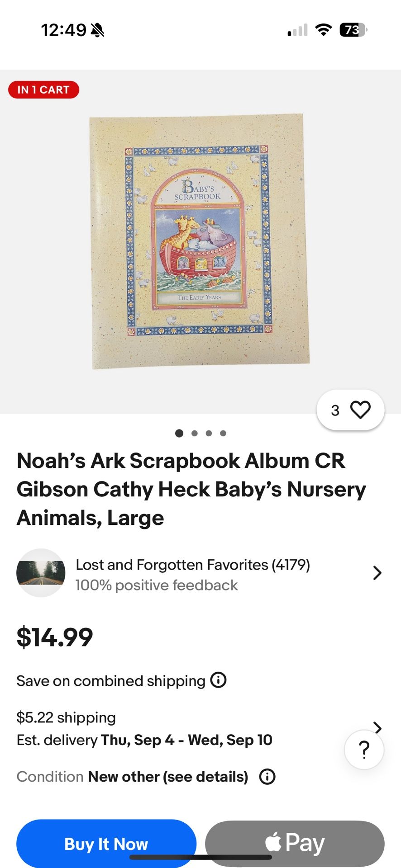Open seller profile picture thumbnail
This screenshot has height=868, width=401.
tap(41, 573)
